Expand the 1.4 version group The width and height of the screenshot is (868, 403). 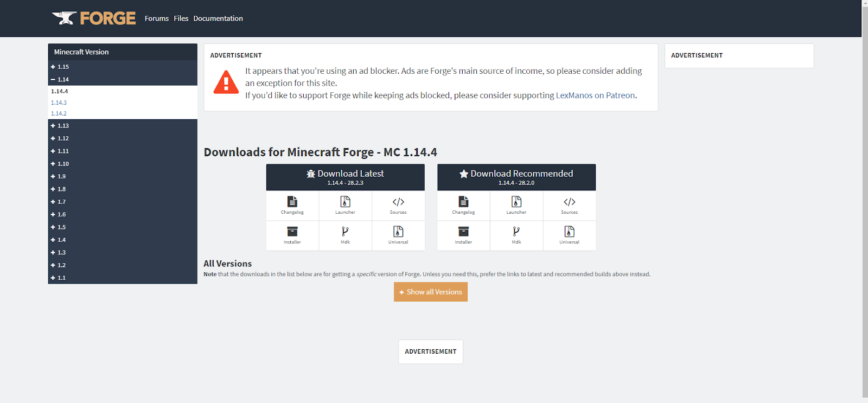pyautogui.click(x=123, y=239)
